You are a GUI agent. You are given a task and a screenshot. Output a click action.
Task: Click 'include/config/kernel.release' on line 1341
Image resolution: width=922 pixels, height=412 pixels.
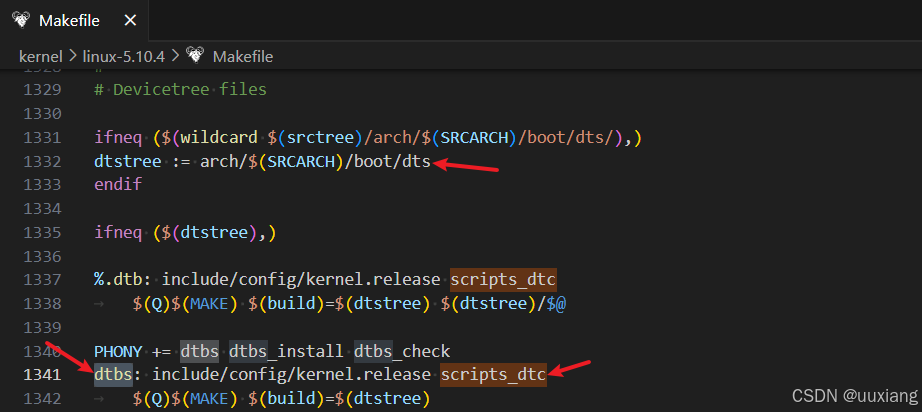click(292, 375)
